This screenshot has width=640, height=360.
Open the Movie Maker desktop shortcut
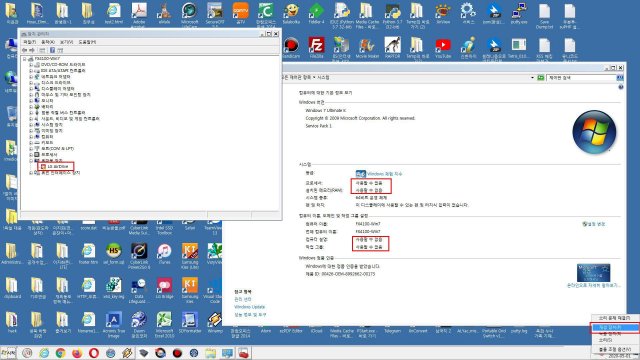click(x=367, y=48)
